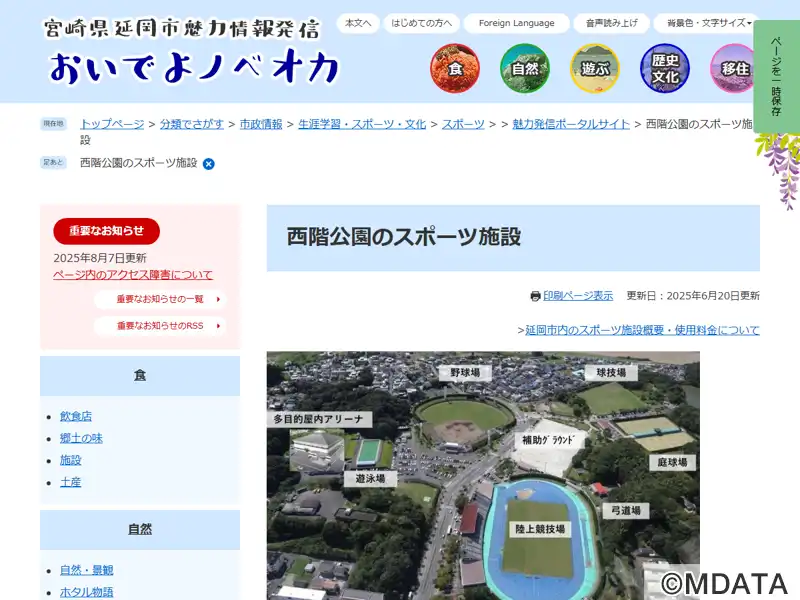800x600 pixels.
Task: Open the はじめての方へ page
Action: [x=421, y=23]
